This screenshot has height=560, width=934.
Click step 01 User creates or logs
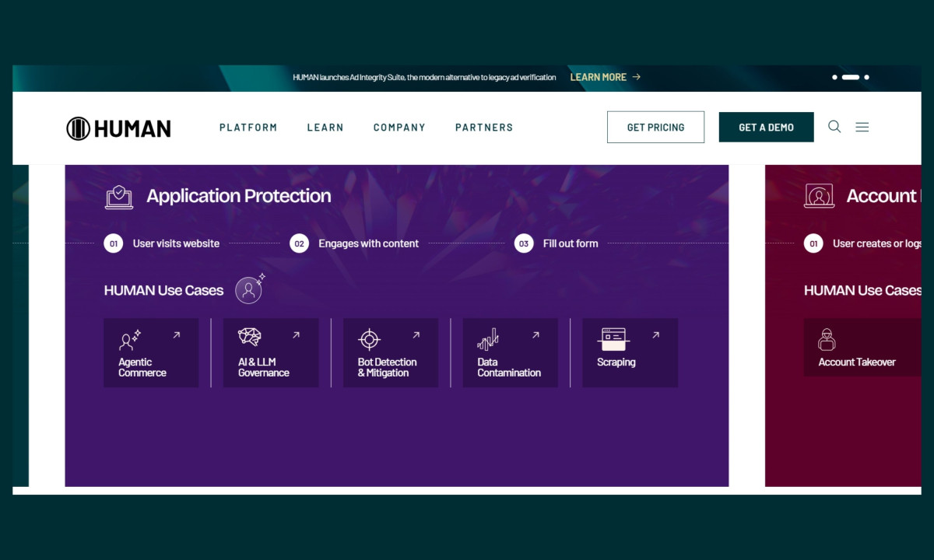pos(862,243)
